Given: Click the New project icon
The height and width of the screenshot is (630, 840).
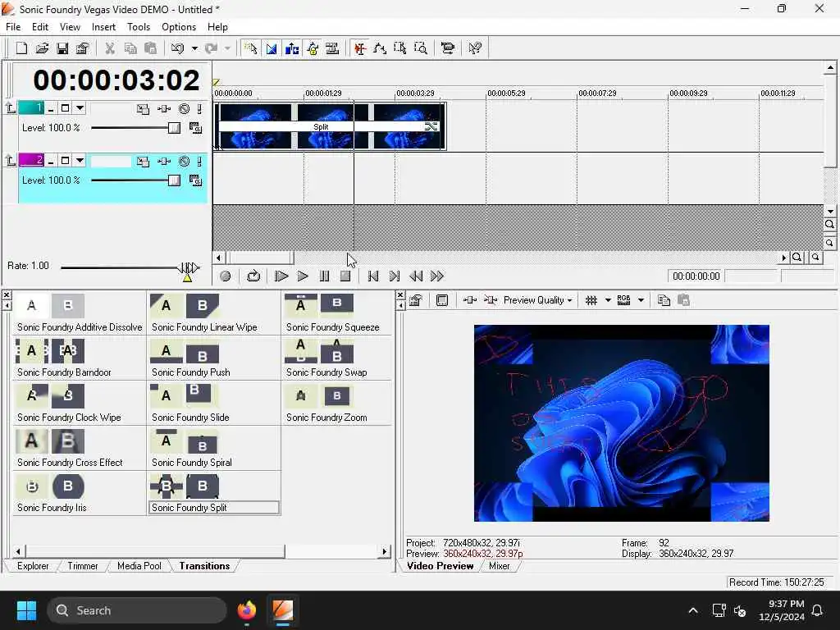Looking at the screenshot, I should pos(21,48).
